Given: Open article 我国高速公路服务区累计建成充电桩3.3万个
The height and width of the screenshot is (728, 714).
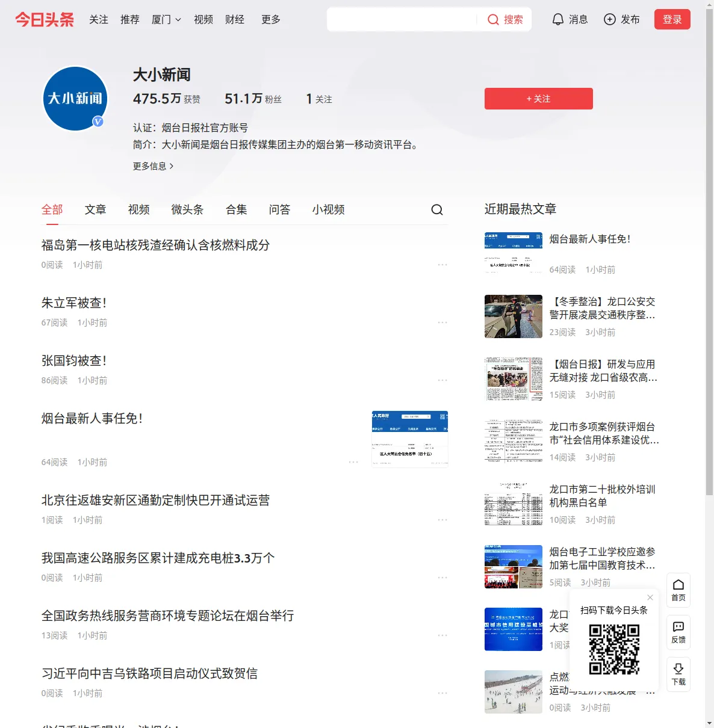Looking at the screenshot, I should [x=158, y=558].
